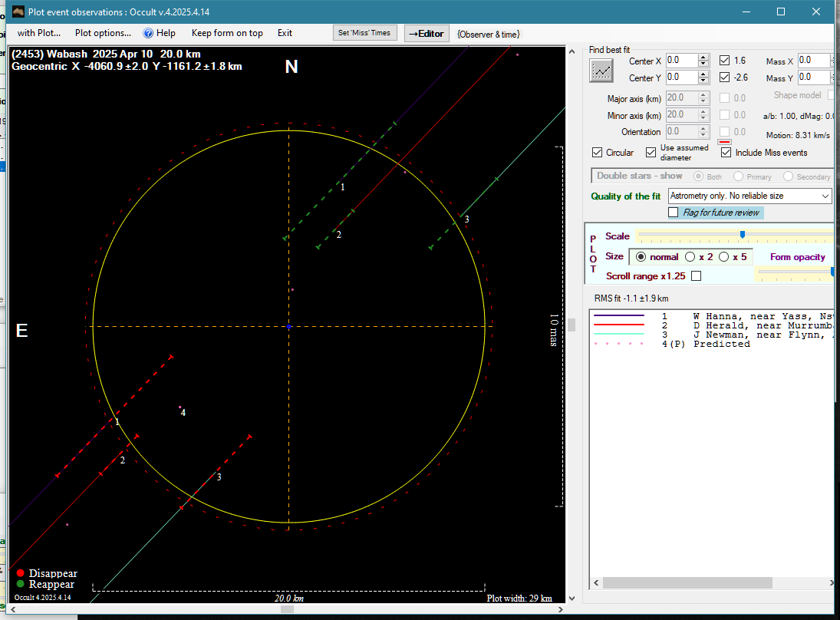Click the blue Help question mark icon
840x620 pixels.
pos(148,33)
